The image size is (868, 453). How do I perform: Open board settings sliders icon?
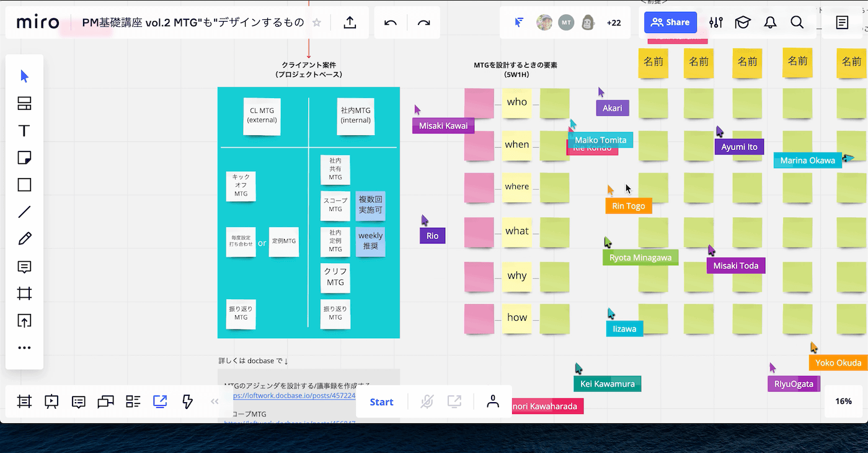[716, 22]
